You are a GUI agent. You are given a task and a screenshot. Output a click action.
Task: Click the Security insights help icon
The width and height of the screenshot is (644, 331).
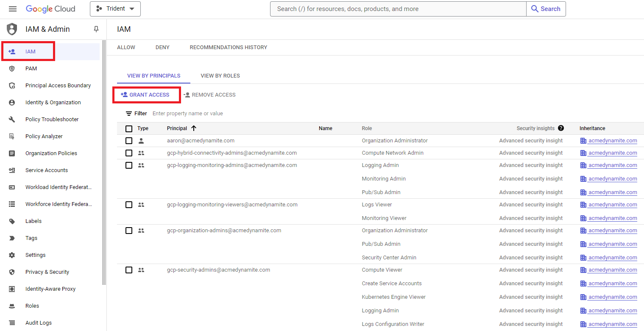561,128
